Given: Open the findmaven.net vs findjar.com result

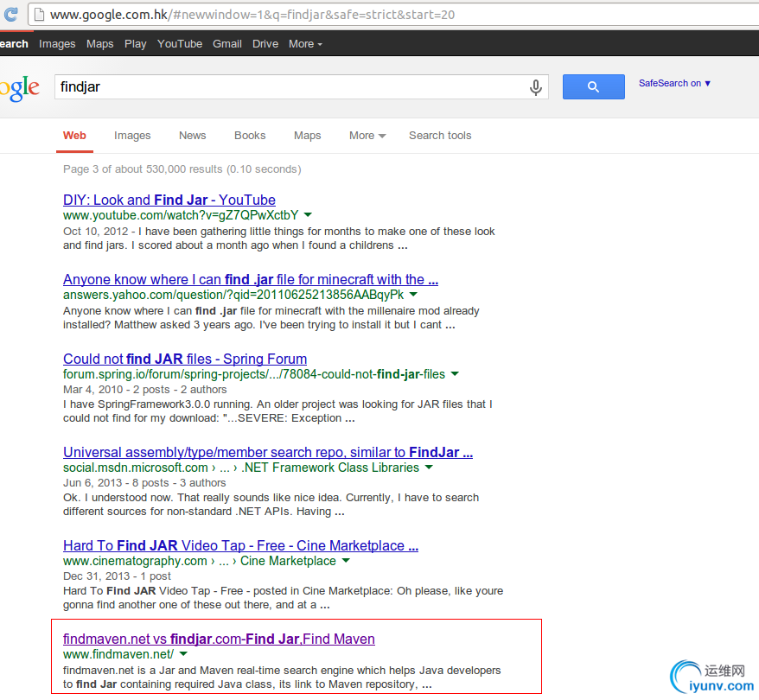Looking at the screenshot, I should [x=219, y=639].
